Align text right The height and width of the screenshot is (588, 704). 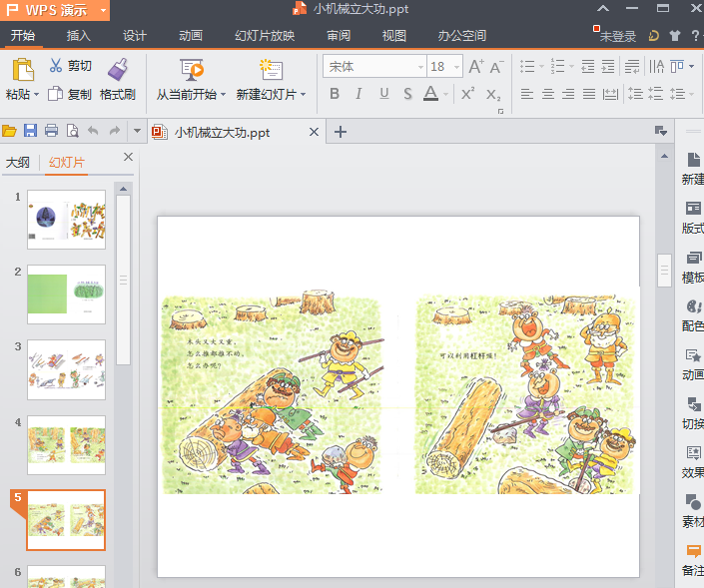[568, 94]
